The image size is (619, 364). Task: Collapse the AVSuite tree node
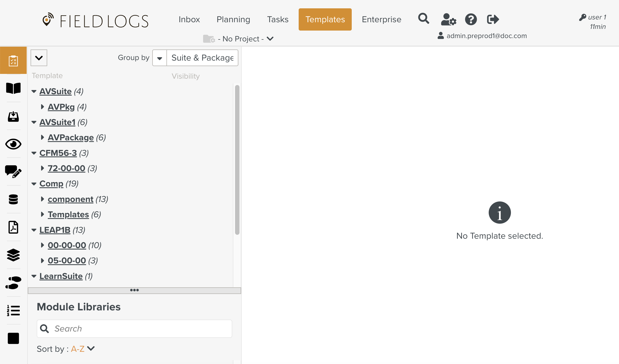(34, 91)
